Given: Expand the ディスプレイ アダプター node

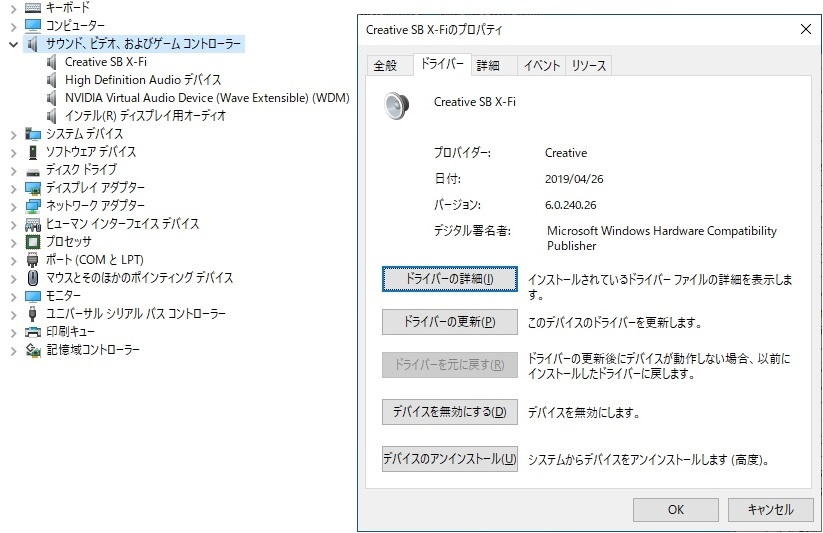Looking at the screenshot, I should [x=13, y=189].
